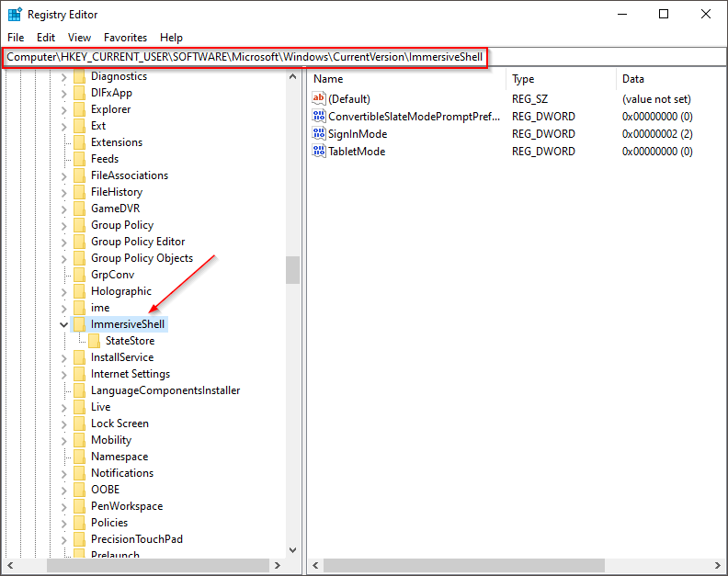Click the Holographic folder icon

79,291
